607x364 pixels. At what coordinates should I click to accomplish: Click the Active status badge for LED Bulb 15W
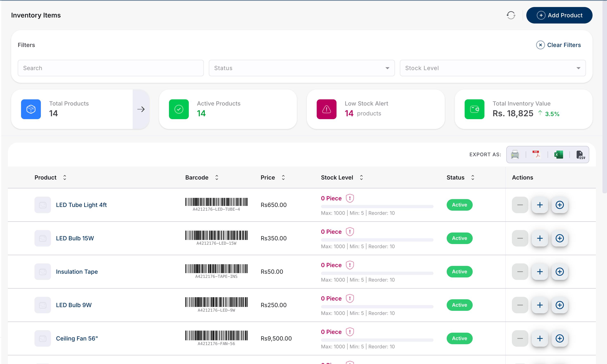[459, 238]
